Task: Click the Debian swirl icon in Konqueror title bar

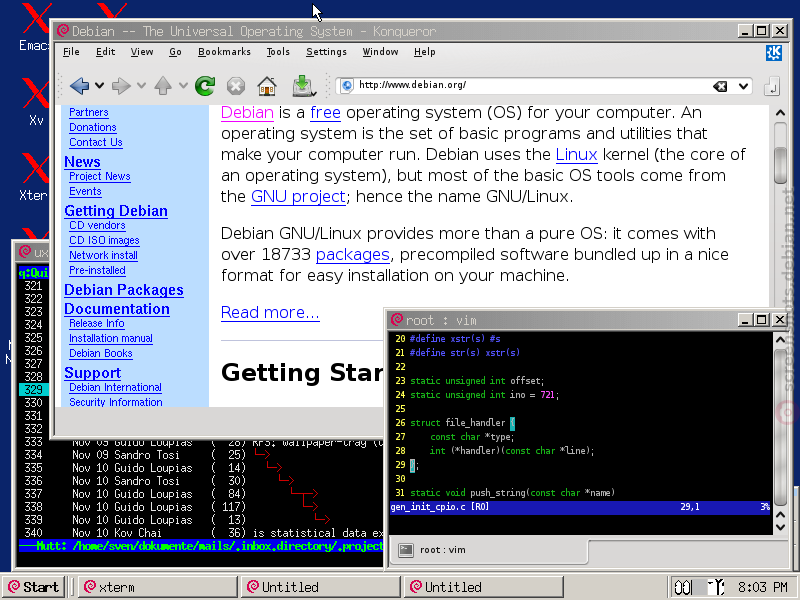Action: pos(63,31)
